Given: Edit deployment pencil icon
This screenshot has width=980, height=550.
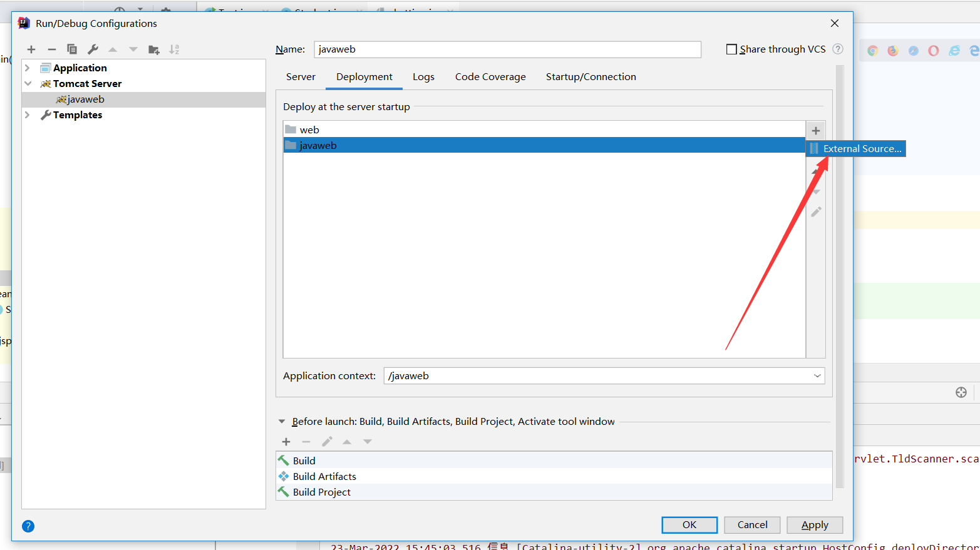Looking at the screenshot, I should pyautogui.click(x=816, y=212).
